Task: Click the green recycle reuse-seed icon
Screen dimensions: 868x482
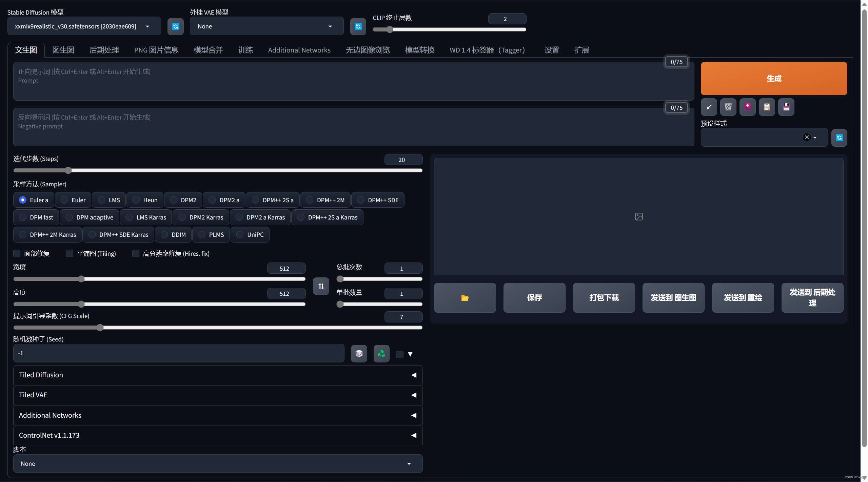Action: pos(381,354)
